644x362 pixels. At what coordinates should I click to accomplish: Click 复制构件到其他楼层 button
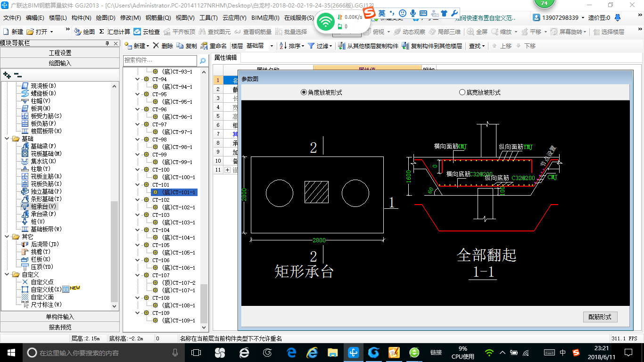(x=432, y=46)
